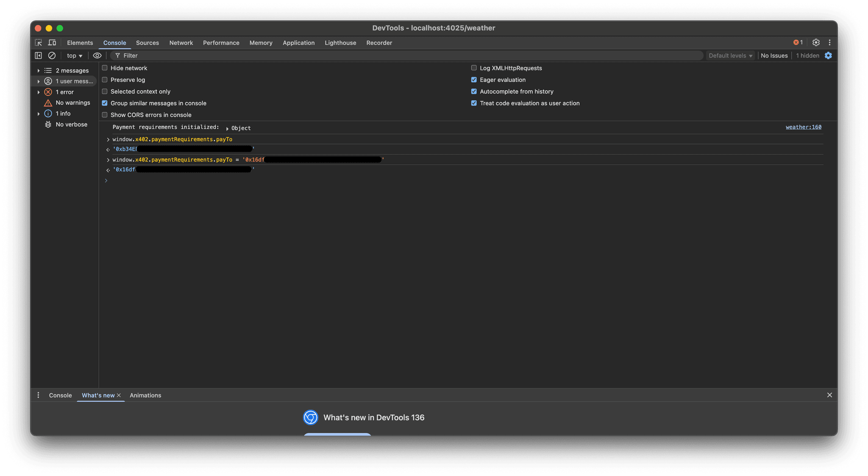Switch drawer to Animations tab
Screen dimensions: 868x476
click(145, 395)
